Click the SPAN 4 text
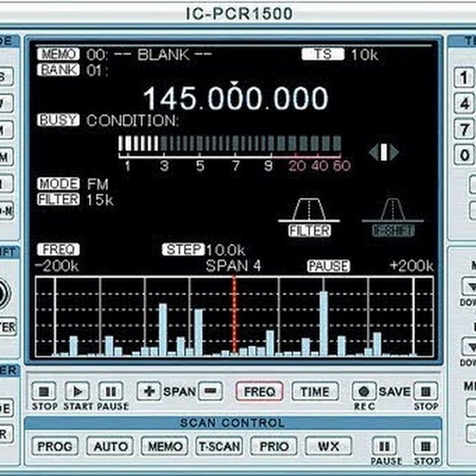The height and width of the screenshot is (476, 476). click(233, 266)
